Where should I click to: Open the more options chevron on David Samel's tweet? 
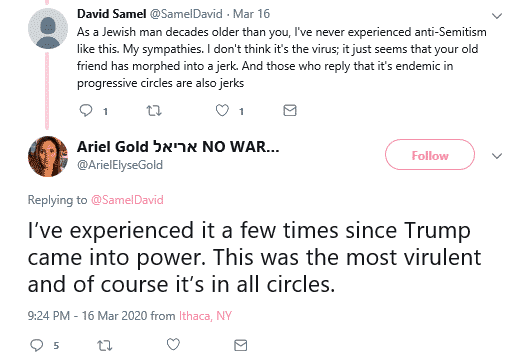497,16
